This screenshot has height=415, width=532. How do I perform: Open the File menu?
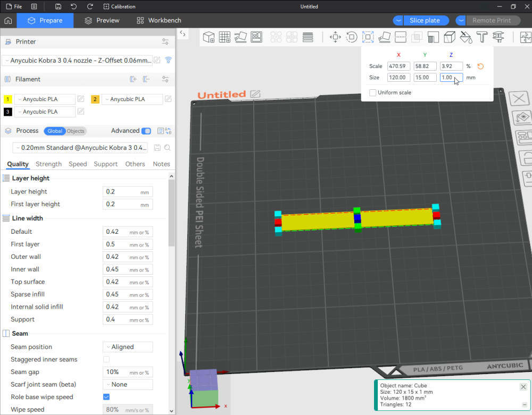click(x=14, y=6)
